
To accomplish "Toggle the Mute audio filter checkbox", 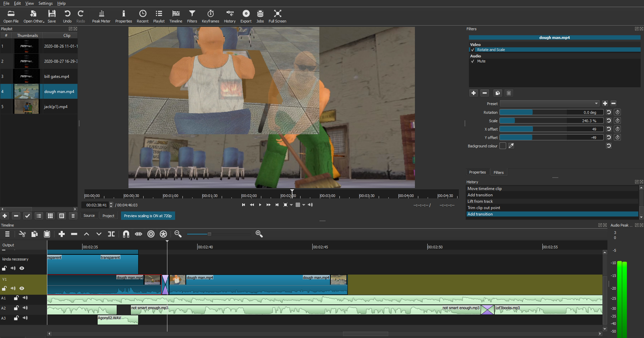I will tap(473, 61).
